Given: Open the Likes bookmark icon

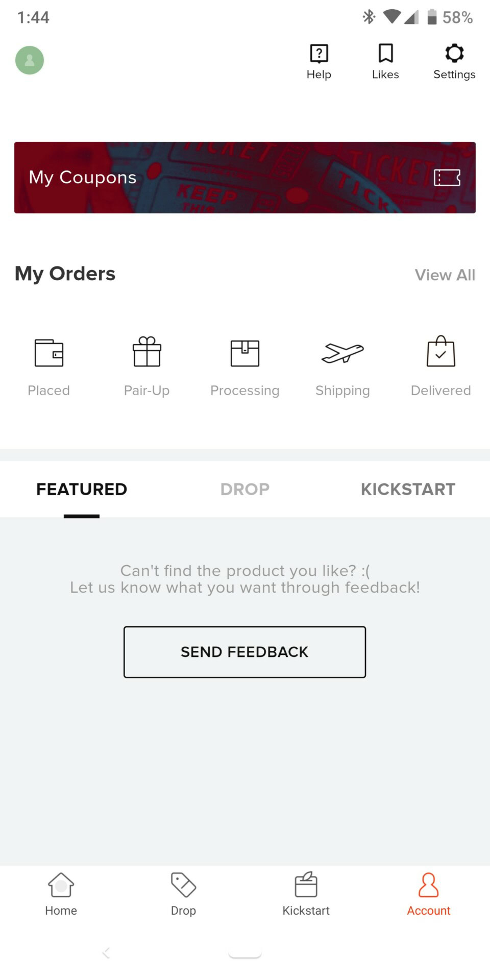Looking at the screenshot, I should [385, 54].
